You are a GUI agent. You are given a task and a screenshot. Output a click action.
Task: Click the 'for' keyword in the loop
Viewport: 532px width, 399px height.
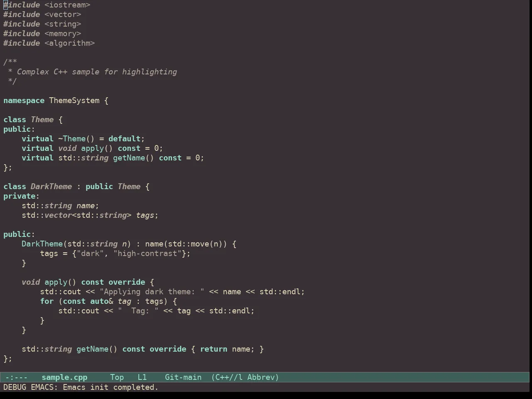(47, 301)
